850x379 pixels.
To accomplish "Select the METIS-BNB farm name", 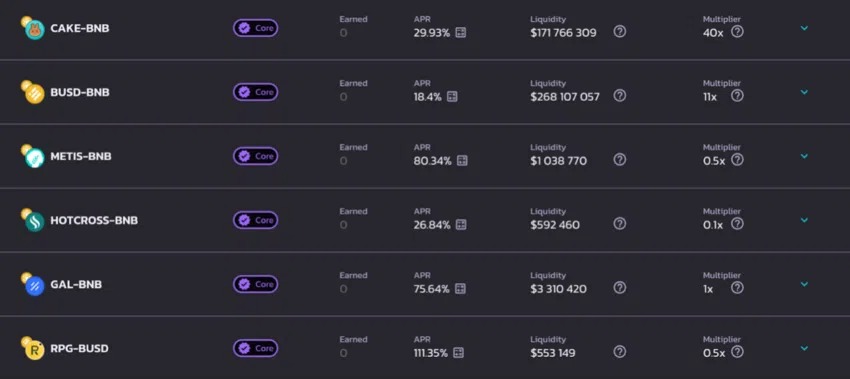I will pyautogui.click(x=81, y=157).
